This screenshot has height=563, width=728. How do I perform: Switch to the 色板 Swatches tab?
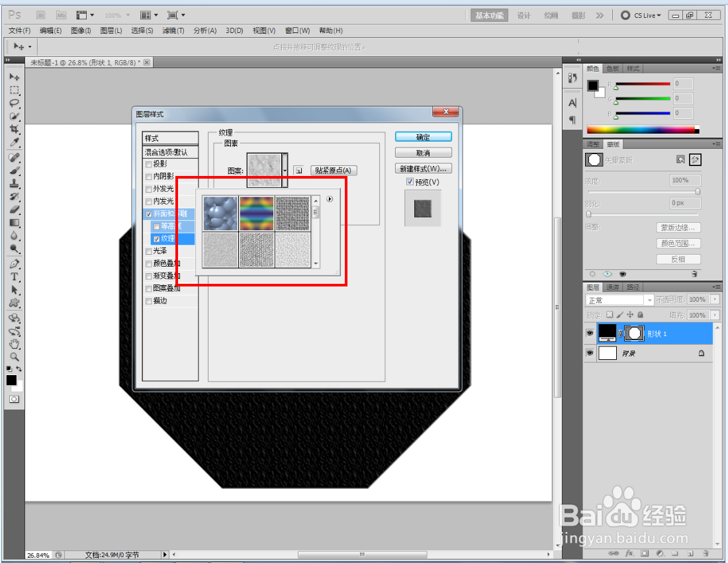coord(612,69)
